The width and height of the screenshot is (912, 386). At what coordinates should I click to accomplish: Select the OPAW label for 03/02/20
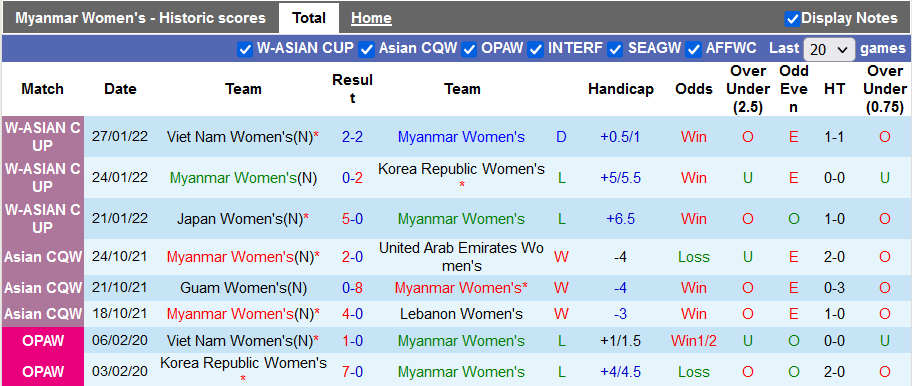click(x=42, y=371)
